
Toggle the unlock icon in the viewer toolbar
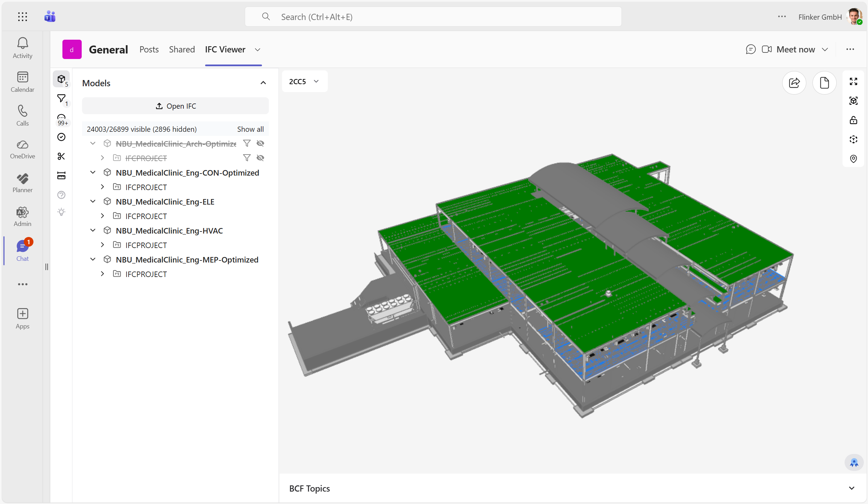click(x=854, y=120)
